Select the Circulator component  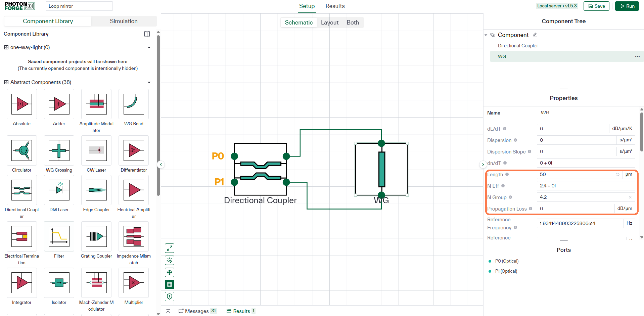22,150
